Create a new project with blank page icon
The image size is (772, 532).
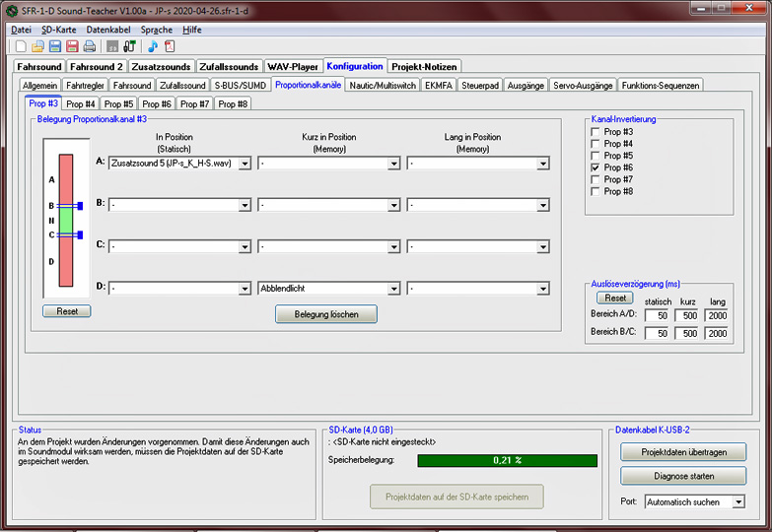pos(21,46)
